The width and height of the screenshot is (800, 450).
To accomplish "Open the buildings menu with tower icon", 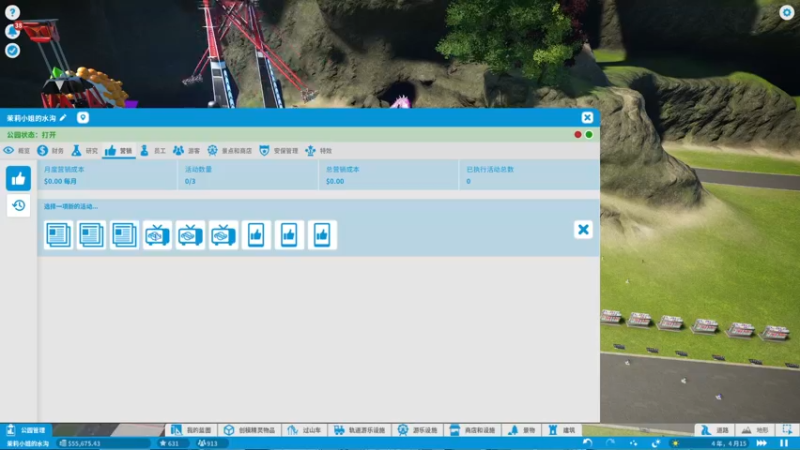I will click(562, 430).
